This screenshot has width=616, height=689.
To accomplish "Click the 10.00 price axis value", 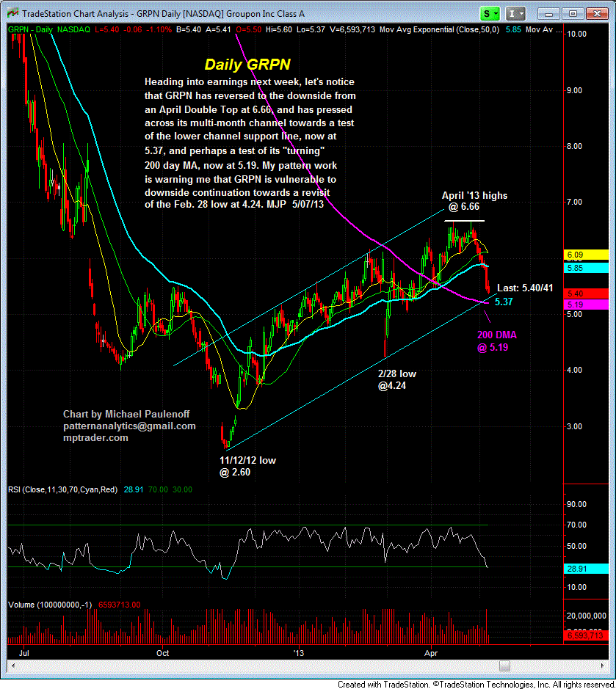I will (577, 34).
